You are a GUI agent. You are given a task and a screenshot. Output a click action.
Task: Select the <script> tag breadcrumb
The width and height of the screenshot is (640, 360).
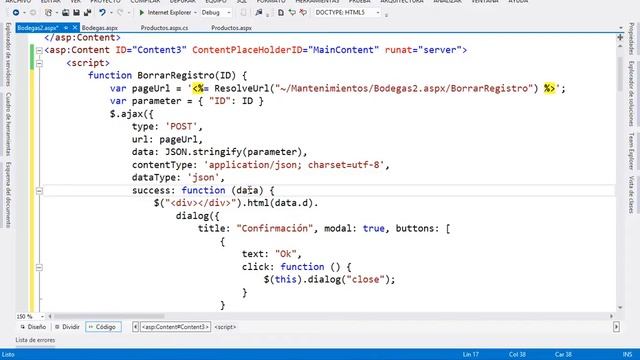click(225, 327)
